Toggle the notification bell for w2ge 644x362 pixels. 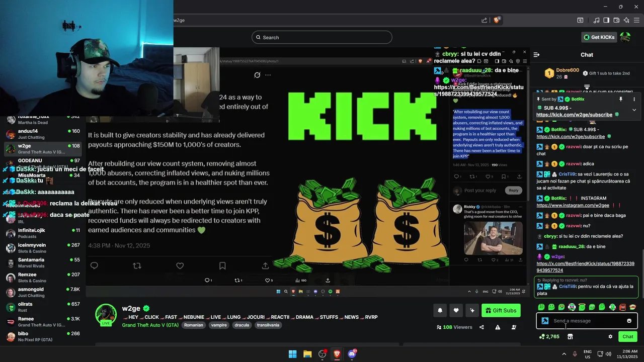440,310
